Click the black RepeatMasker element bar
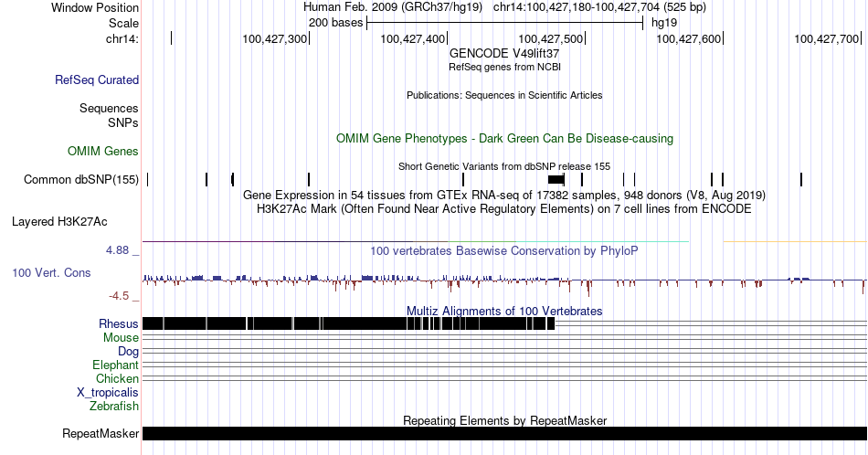Image resolution: width=868 pixels, height=455 pixels. tap(504, 433)
